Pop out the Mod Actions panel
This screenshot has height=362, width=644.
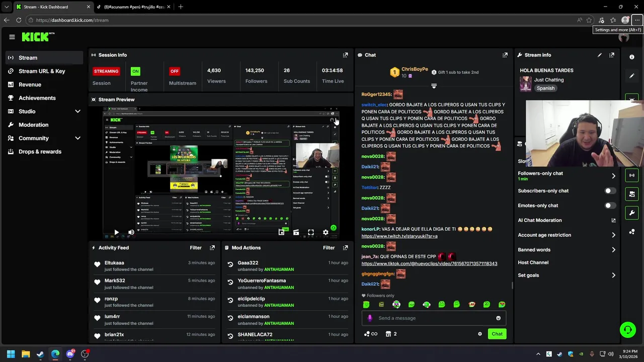tap(345, 248)
